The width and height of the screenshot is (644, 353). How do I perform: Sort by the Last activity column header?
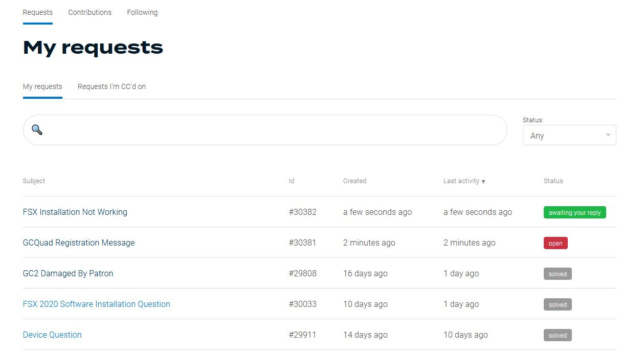[x=461, y=181]
